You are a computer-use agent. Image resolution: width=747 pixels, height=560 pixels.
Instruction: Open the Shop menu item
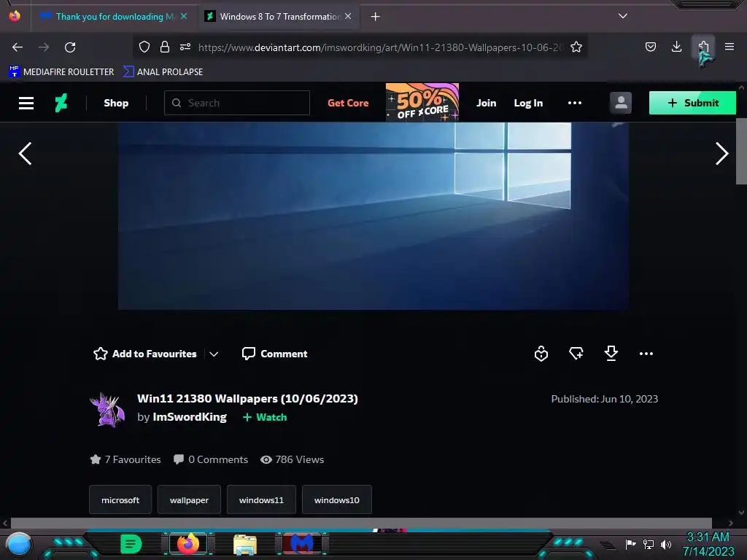(x=116, y=104)
